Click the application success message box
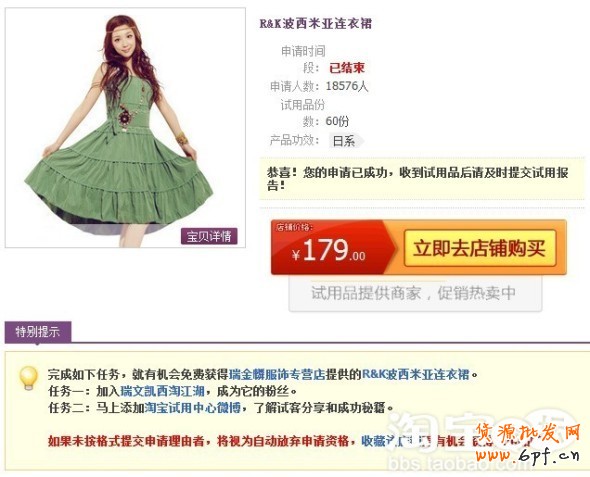 422,179
